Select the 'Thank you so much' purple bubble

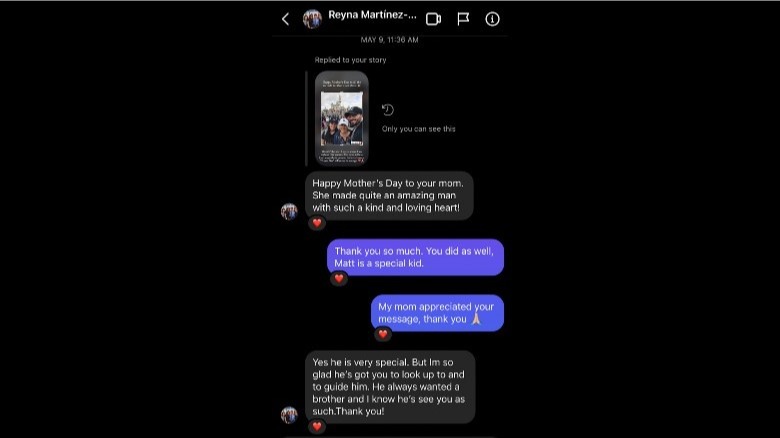pos(415,257)
